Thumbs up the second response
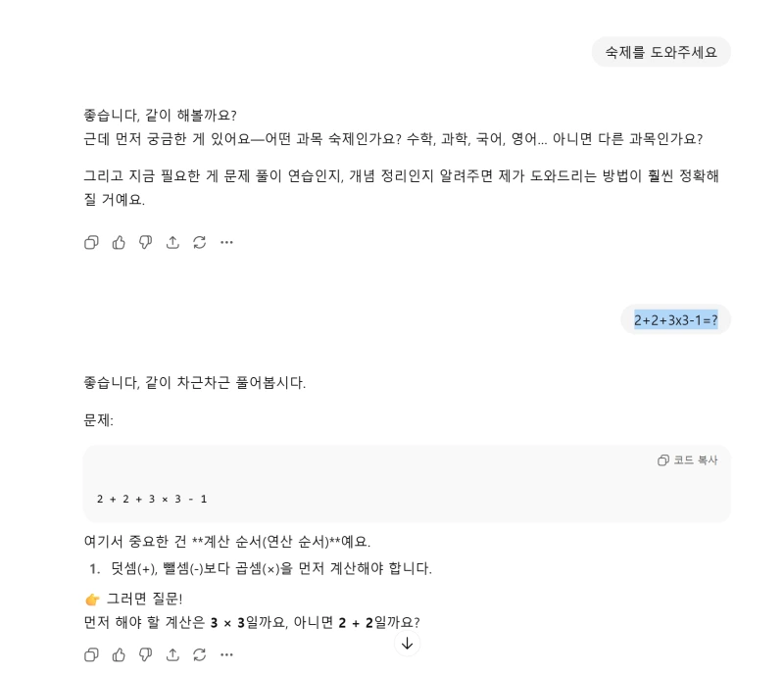Screen dimensions: 784x674 point(119,654)
